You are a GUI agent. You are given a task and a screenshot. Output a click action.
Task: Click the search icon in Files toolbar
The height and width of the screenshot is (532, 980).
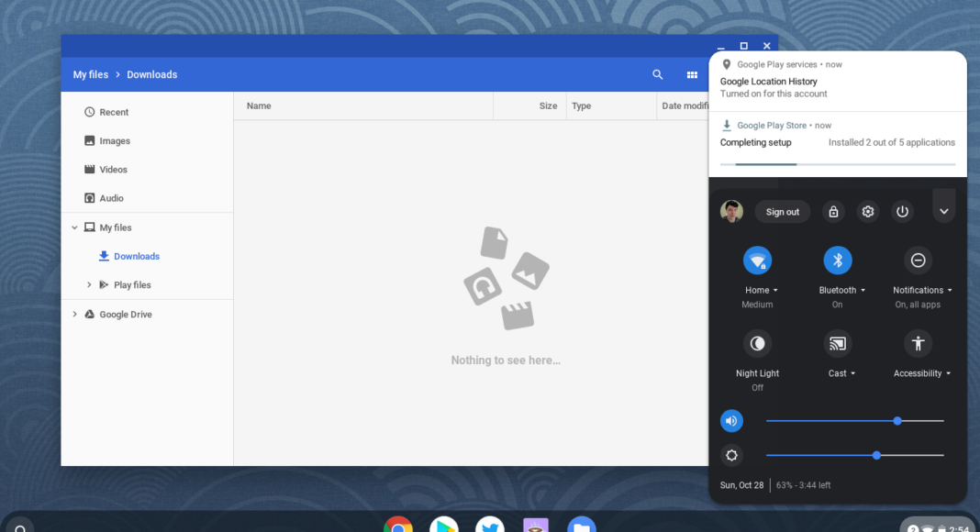click(657, 75)
